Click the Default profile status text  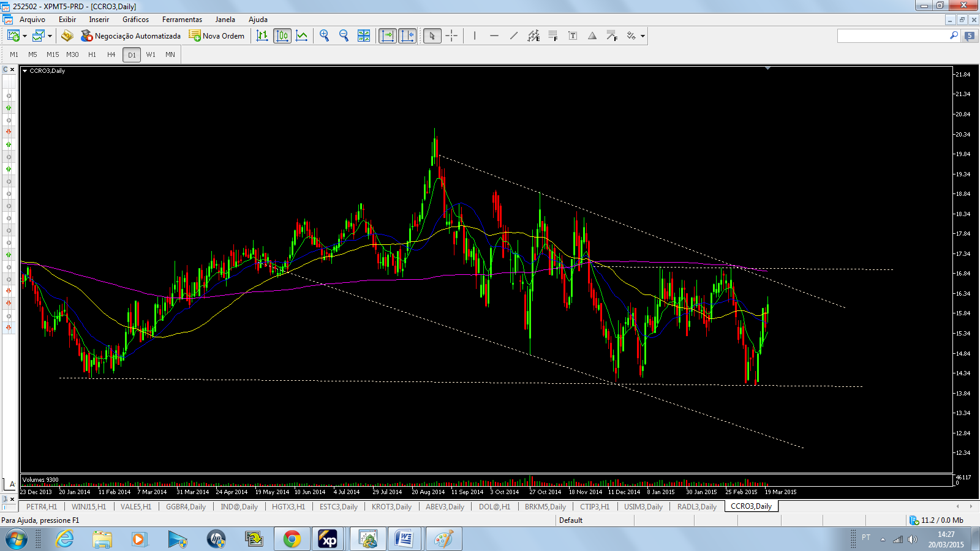(570, 520)
